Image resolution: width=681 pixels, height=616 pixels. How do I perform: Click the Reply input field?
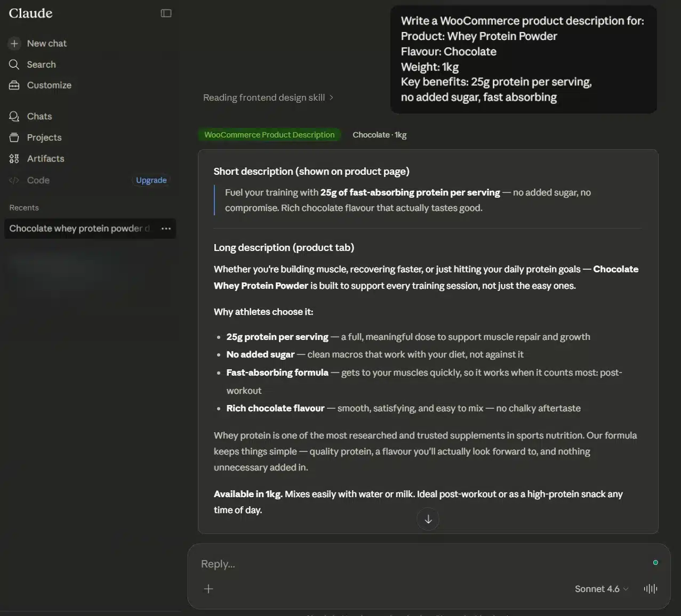click(x=373, y=563)
